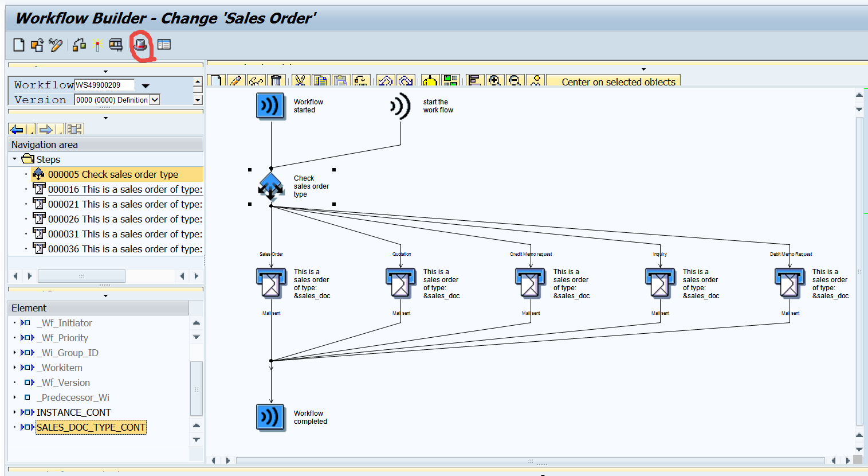Image resolution: width=868 pixels, height=476 pixels.
Task: Click the scissors cut icon
Action: point(300,81)
